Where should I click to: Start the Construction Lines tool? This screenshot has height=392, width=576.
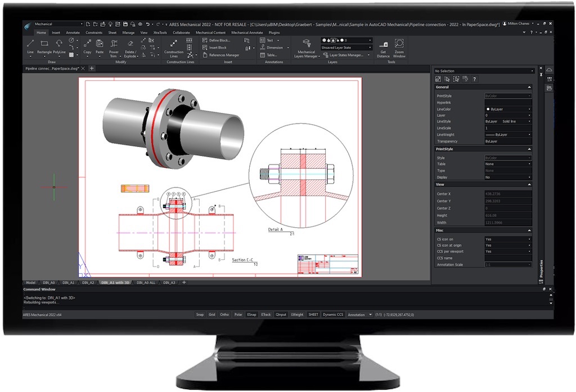tap(174, 48)
